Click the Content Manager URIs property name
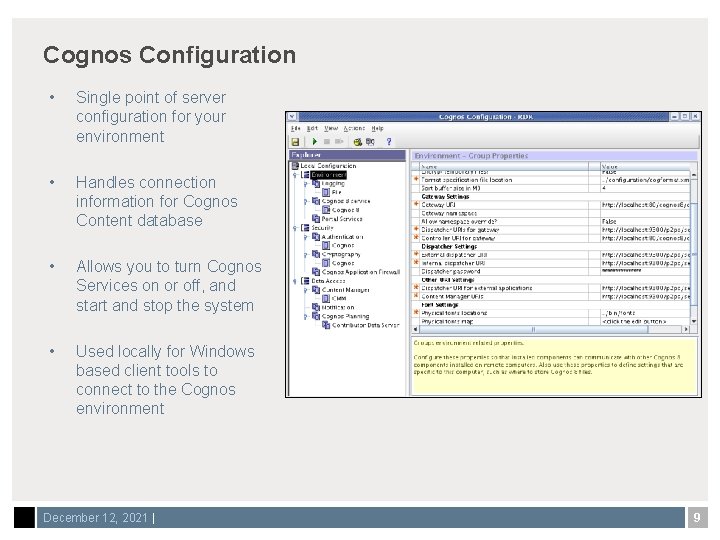This screenshot has width=720, height=540. point(452,297)
